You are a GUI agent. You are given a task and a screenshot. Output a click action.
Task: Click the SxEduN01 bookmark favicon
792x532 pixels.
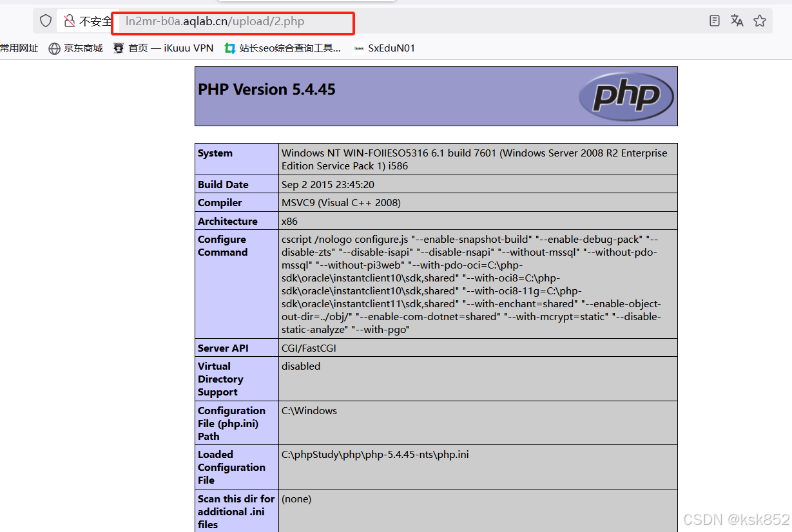click(x=359, y=48)
